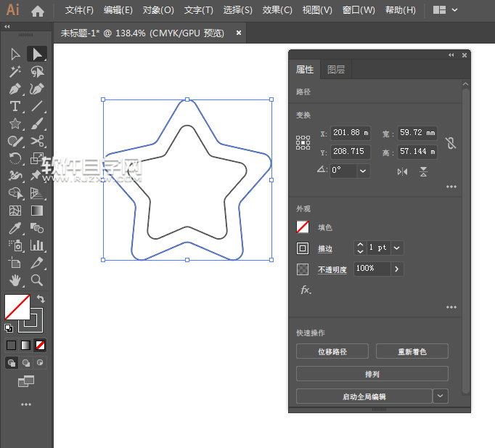Viewport: 495px width, 448px height.
Task: Pick the Scissors tool
Action: 37,142
